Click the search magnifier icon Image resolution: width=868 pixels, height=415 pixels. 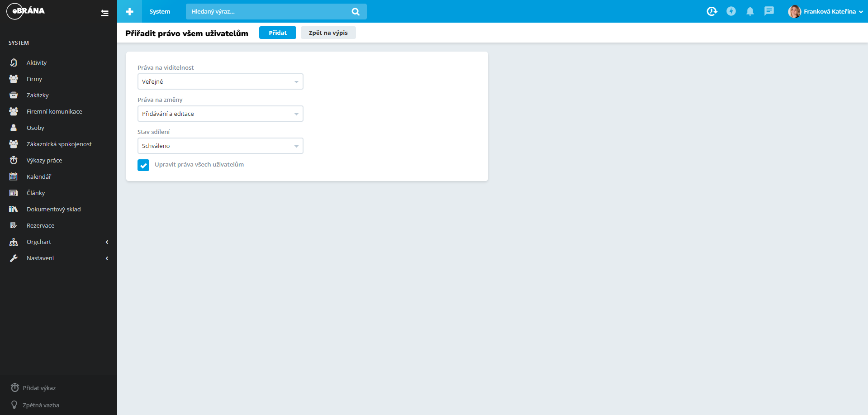[x=356, y=12]
